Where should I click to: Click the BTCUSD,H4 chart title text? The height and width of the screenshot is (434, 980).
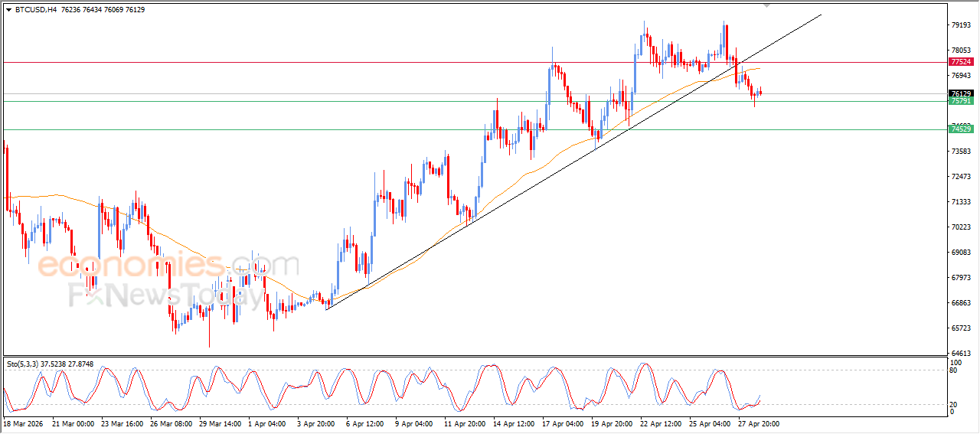tap(35, 10)
